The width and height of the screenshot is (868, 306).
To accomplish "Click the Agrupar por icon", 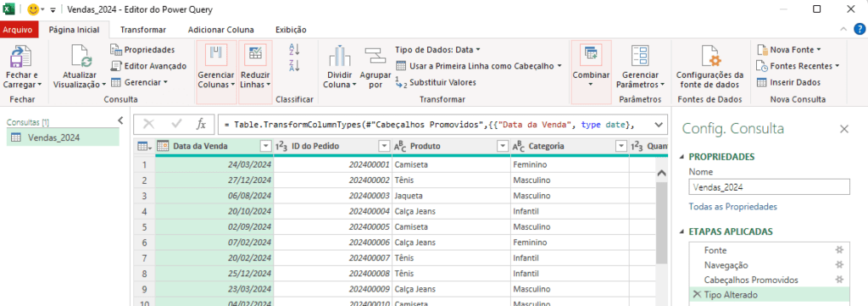I will point(376,56).
